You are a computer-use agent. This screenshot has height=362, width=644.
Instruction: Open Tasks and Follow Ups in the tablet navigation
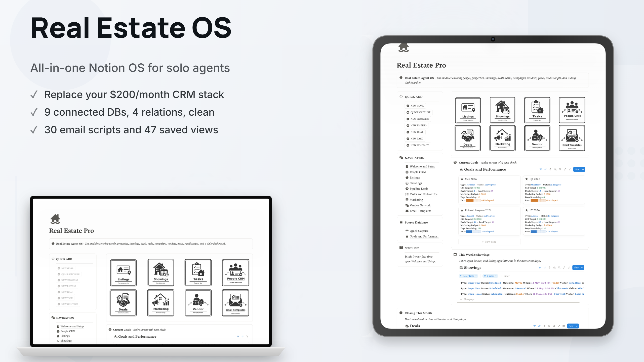pyautogui.click(x=421, y=194)
